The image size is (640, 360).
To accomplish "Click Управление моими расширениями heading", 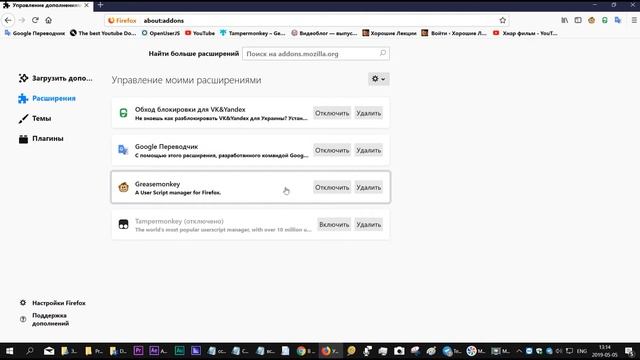I will (x=186, y=80).
